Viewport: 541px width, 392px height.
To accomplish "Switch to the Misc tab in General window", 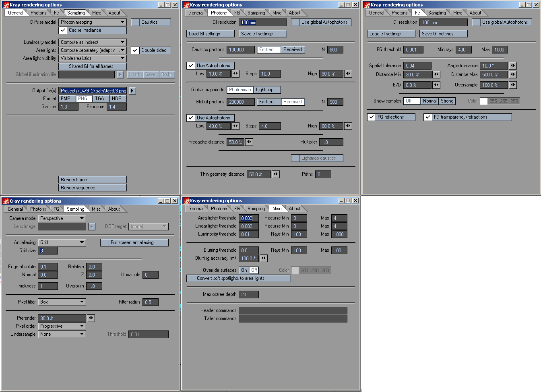I will point(97,13).
